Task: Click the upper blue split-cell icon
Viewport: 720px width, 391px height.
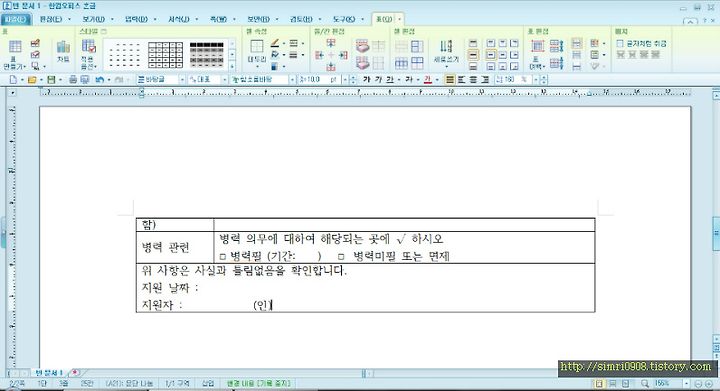Action: [x=417, y=46]
